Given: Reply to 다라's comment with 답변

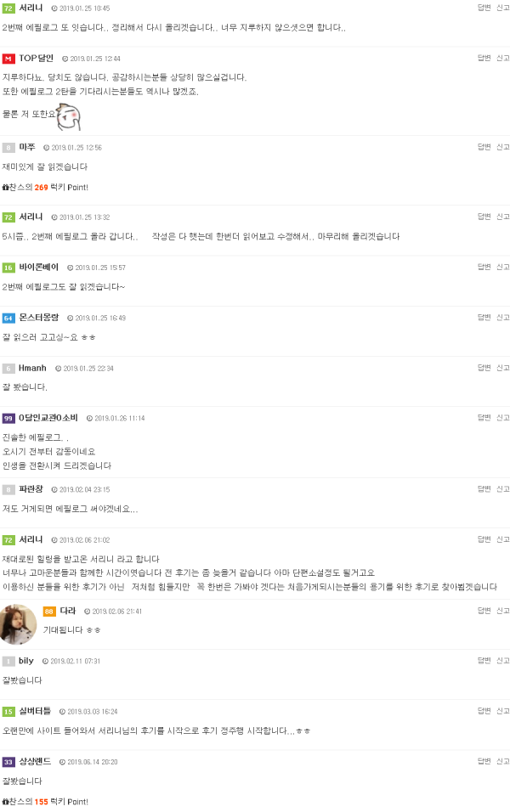Looking at the screenshot, I should pos(484,611).
